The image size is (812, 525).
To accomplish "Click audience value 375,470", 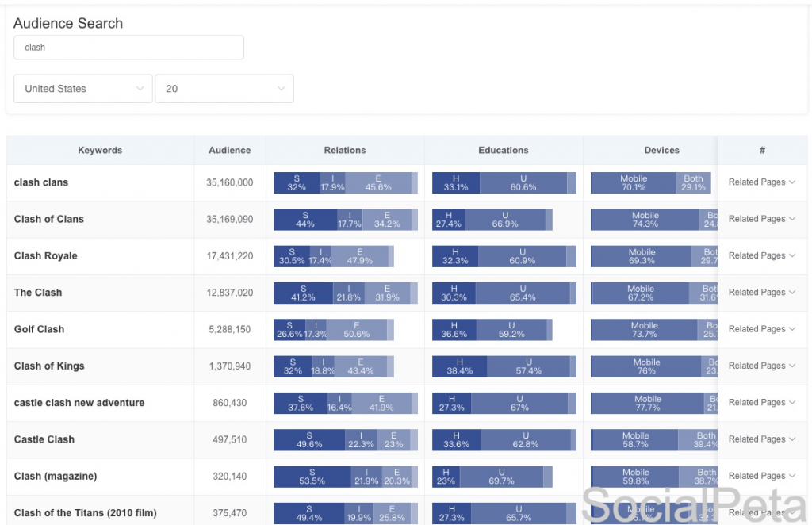I will click(x=229, y=513).
